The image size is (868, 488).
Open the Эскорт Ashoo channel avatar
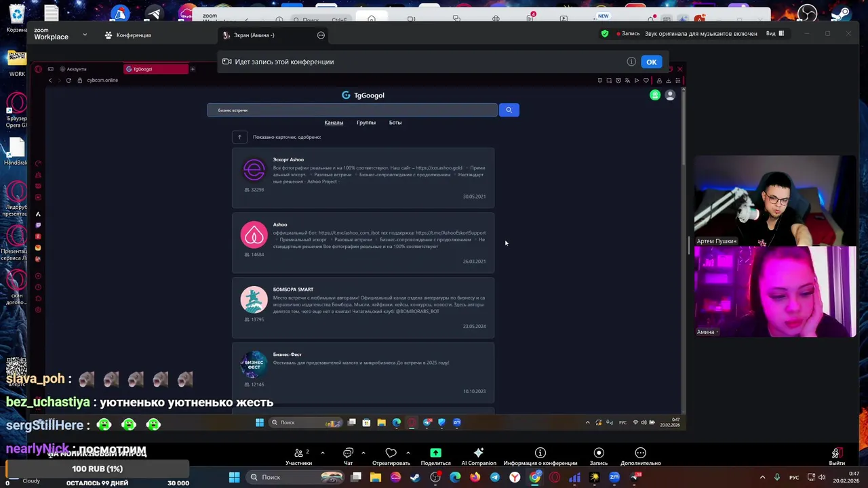254,169
